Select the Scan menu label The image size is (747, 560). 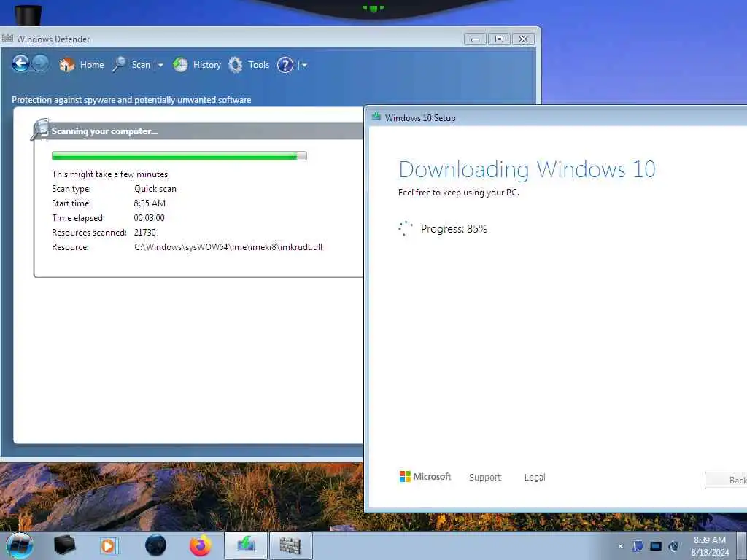pyautogui.click(x=141, y=65)
